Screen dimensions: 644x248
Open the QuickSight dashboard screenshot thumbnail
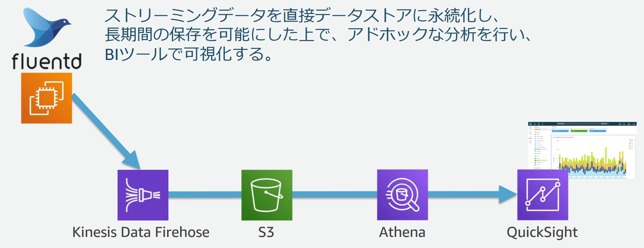(x=582, y=150)
